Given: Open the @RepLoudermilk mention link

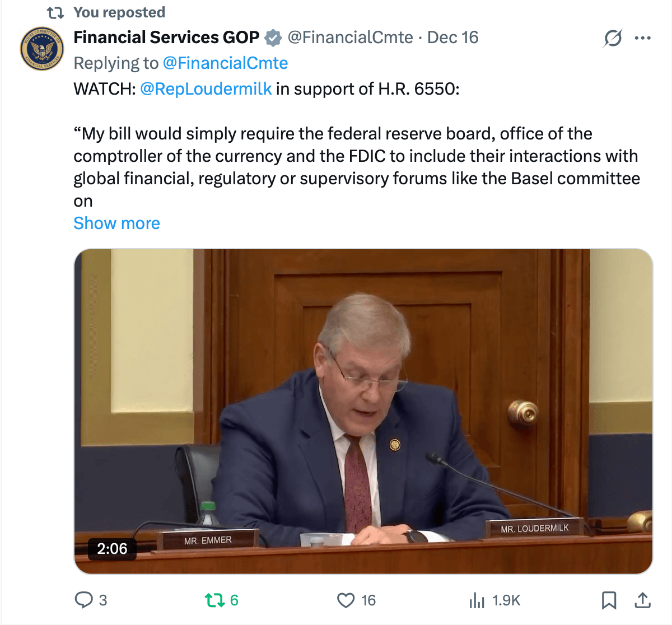Looking at the screenshot, I should tap(206, 89).
